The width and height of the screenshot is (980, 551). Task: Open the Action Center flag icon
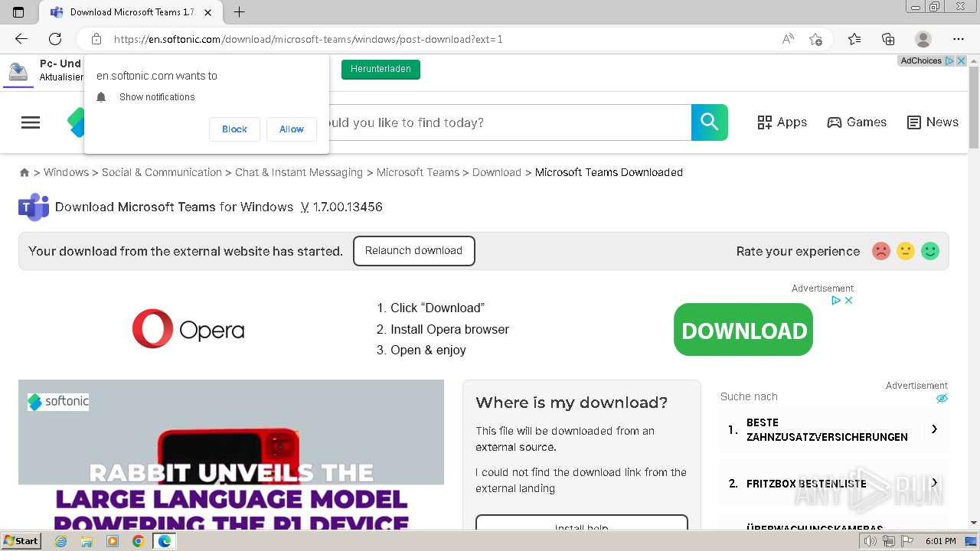point(908,541)
